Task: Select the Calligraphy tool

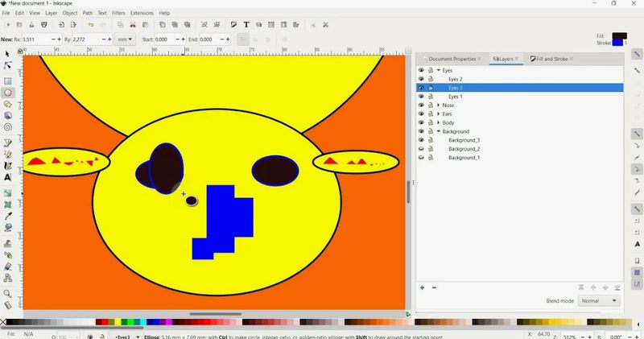Action: (7, 166)
